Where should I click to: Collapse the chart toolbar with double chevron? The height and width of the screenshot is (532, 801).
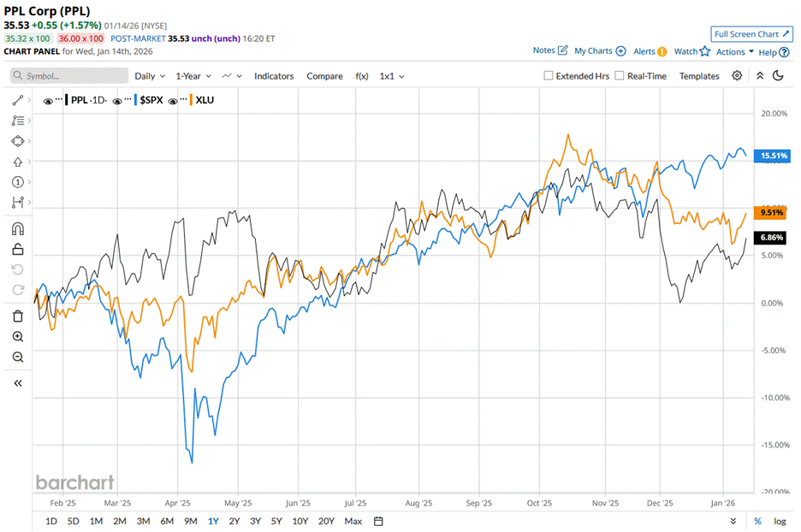click(760, 75)
